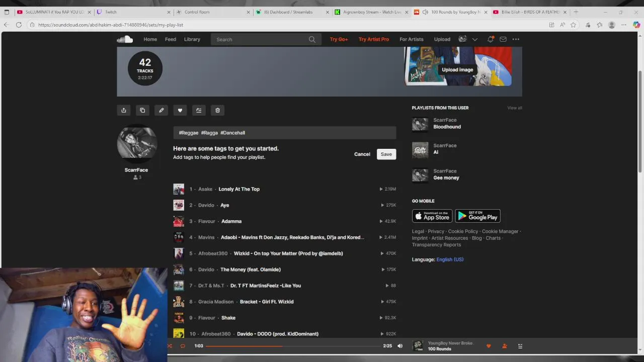Open the messages envelope icon

pos(503,39)
